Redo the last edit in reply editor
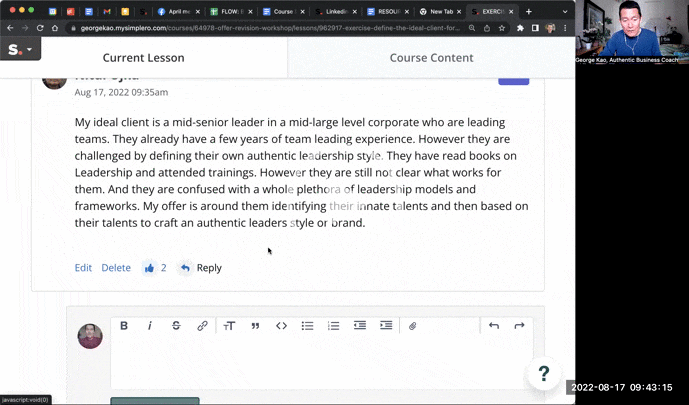689x405 pixels. [519, 325]
